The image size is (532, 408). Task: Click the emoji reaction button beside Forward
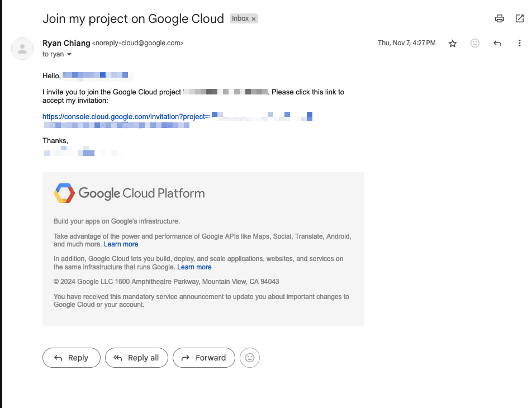click(250, 358)
